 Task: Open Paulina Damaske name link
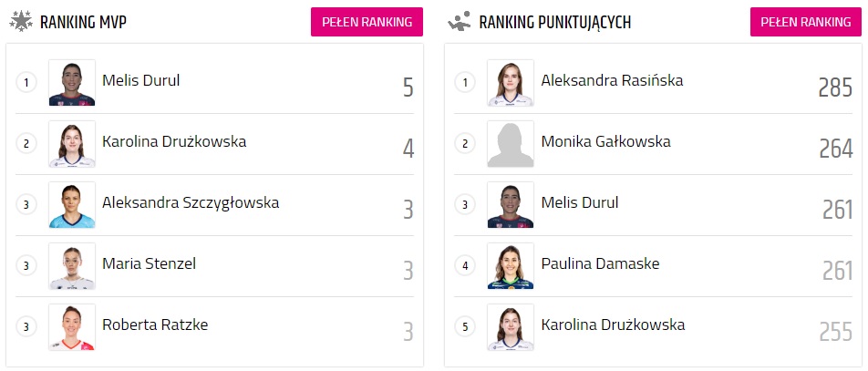600,263
